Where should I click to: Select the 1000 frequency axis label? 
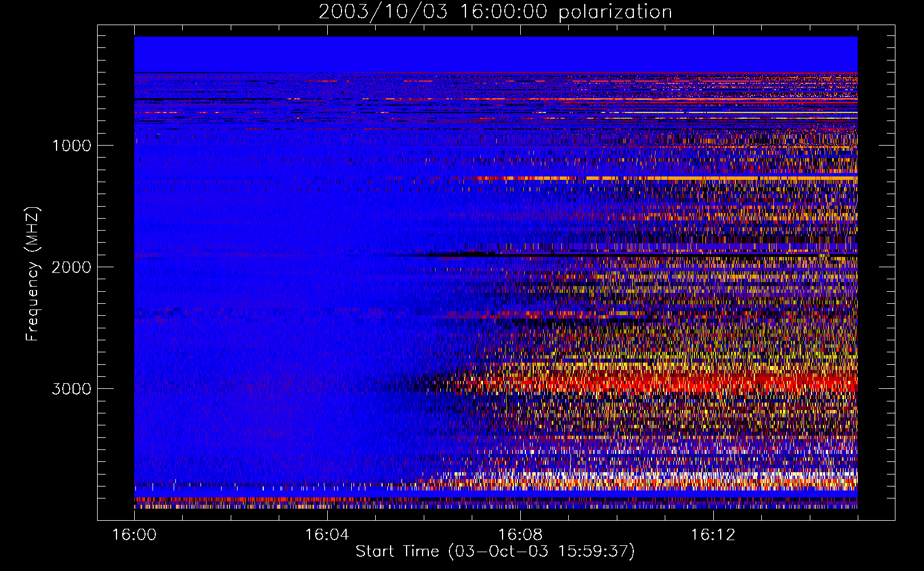[x=71, y=146]
